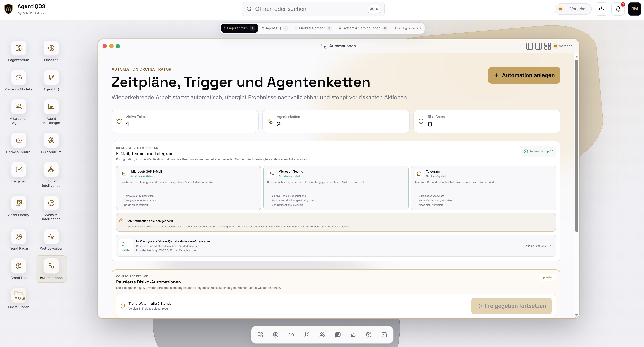Click the Vorschau label in window header

[566, 46]
